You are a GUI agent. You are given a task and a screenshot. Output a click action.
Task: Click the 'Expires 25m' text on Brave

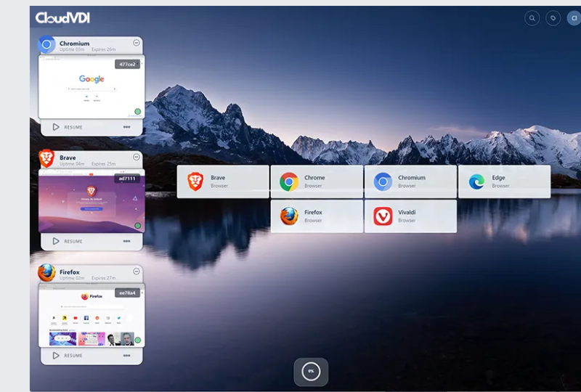click(x=103, y=164)
